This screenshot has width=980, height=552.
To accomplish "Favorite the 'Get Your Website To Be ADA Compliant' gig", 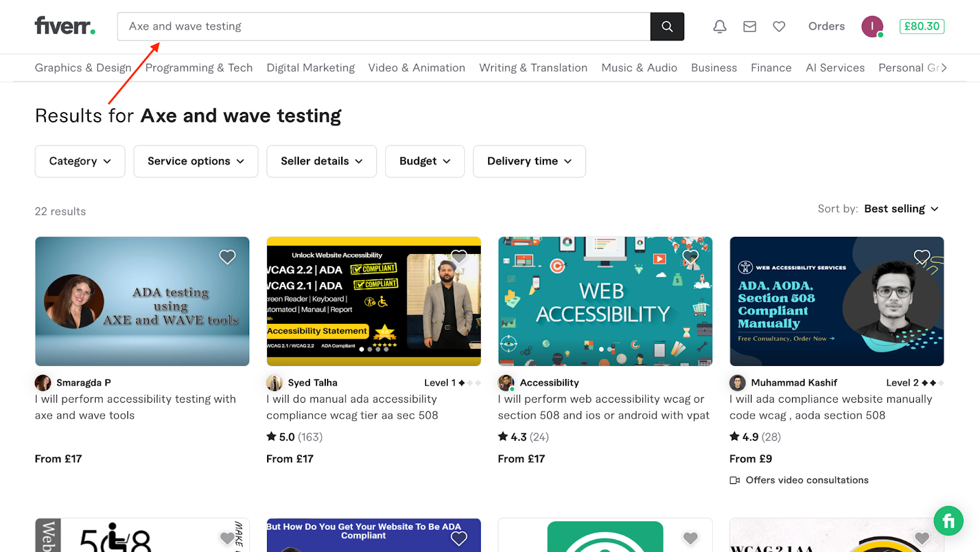I will (x=459, y=538).
